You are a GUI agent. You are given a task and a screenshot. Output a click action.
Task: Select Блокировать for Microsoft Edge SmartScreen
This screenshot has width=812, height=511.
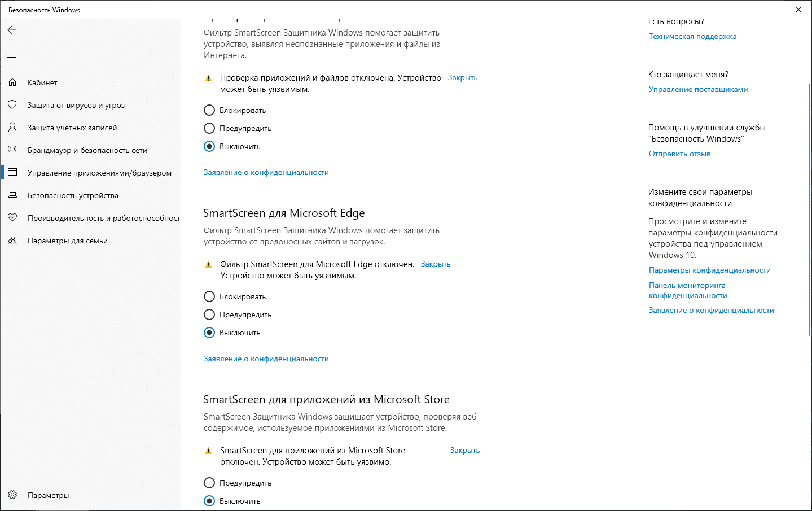click(x=209, y=296)
